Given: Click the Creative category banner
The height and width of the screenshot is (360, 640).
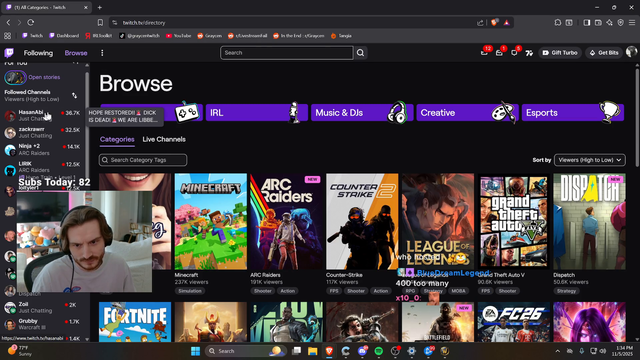Looking at the screenshot, I should click(x=467, y=113).
